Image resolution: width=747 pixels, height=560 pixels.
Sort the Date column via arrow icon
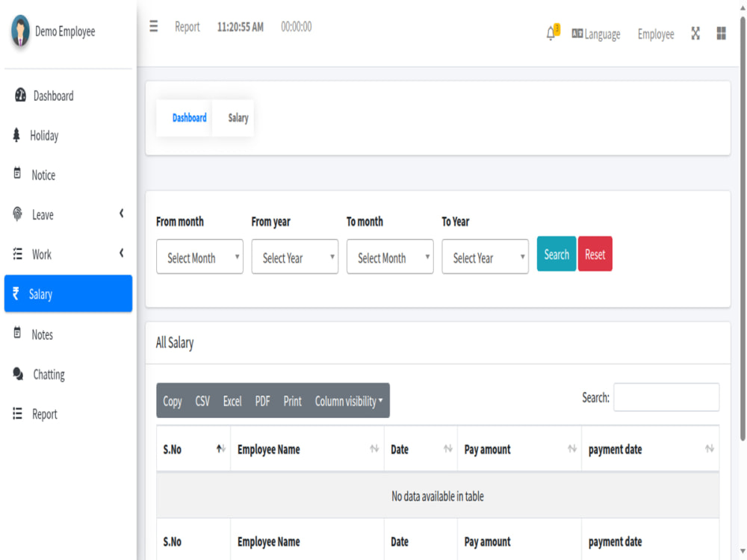coord(447,449)
